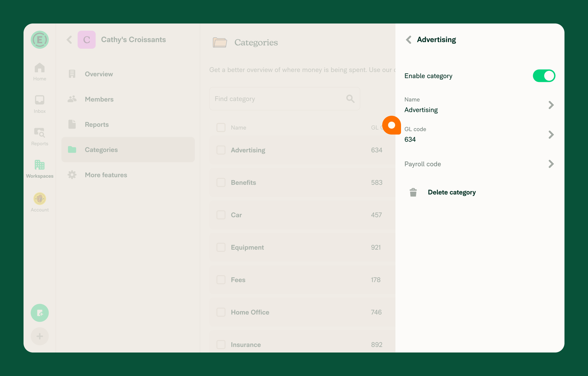Screen dimensions: 588x376
Task: Click the green E avatar at top left
Action: (x=39, y=40)
